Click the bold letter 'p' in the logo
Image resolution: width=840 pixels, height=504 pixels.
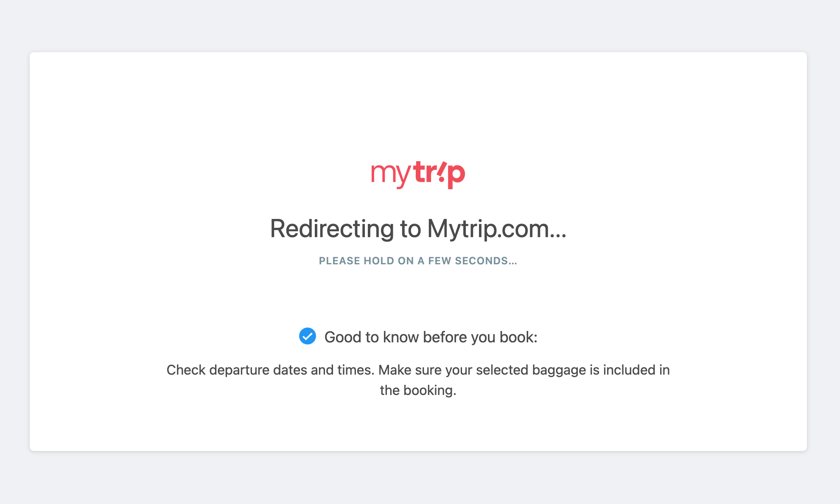[457, 176]
